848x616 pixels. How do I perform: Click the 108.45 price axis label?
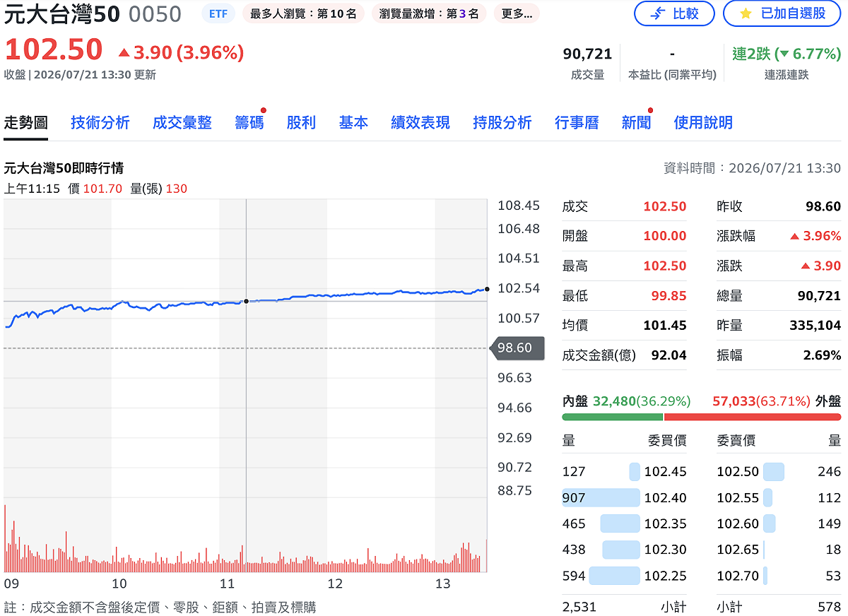[519, 206]
